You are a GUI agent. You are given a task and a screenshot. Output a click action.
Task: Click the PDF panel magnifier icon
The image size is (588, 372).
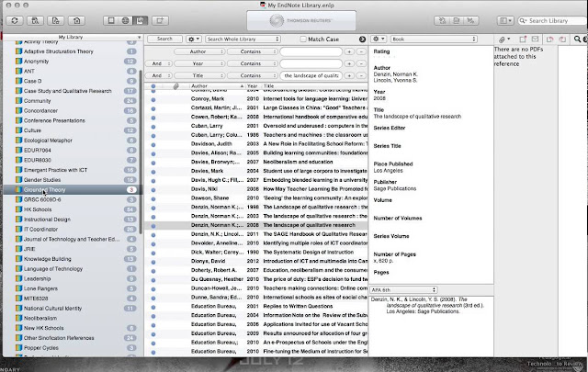577,39
